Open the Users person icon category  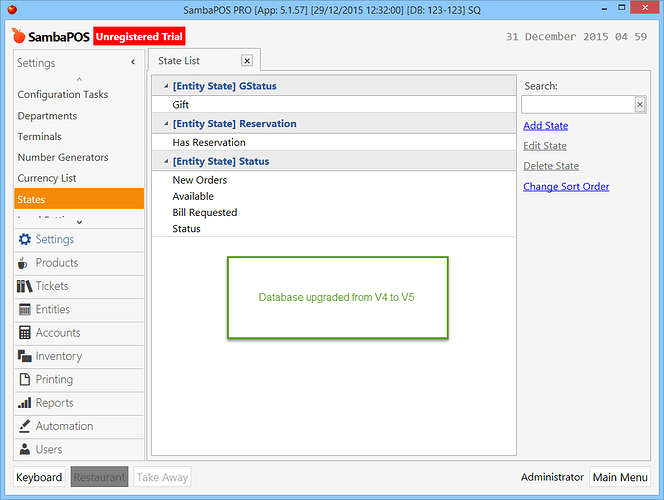click(x=79, y=449)
